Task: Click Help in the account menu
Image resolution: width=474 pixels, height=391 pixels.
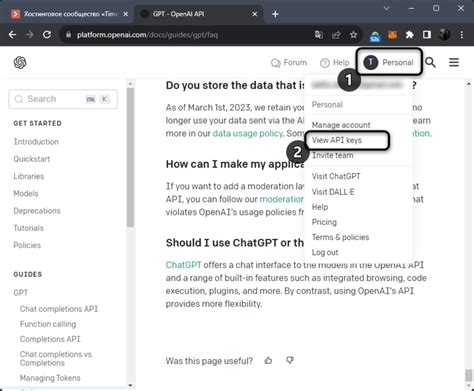Action: pos(320,207)
